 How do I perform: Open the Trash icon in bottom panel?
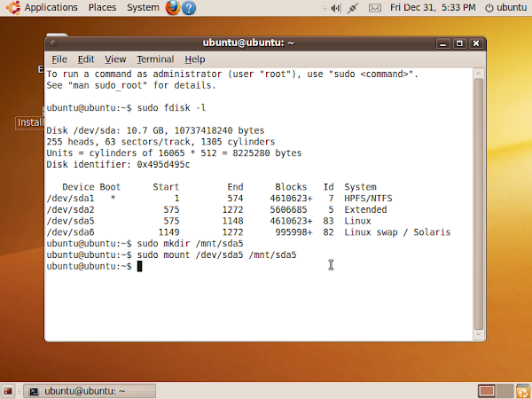coord(523,391)
